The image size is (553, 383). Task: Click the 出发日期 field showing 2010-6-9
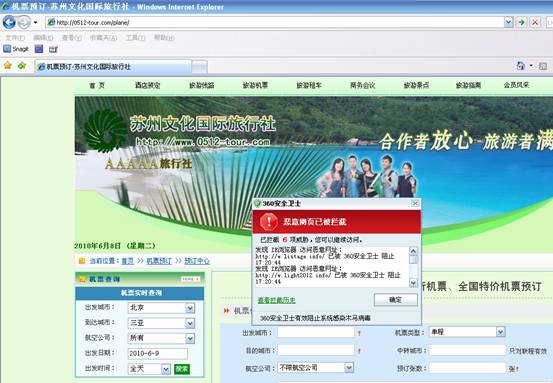point(158,353)
